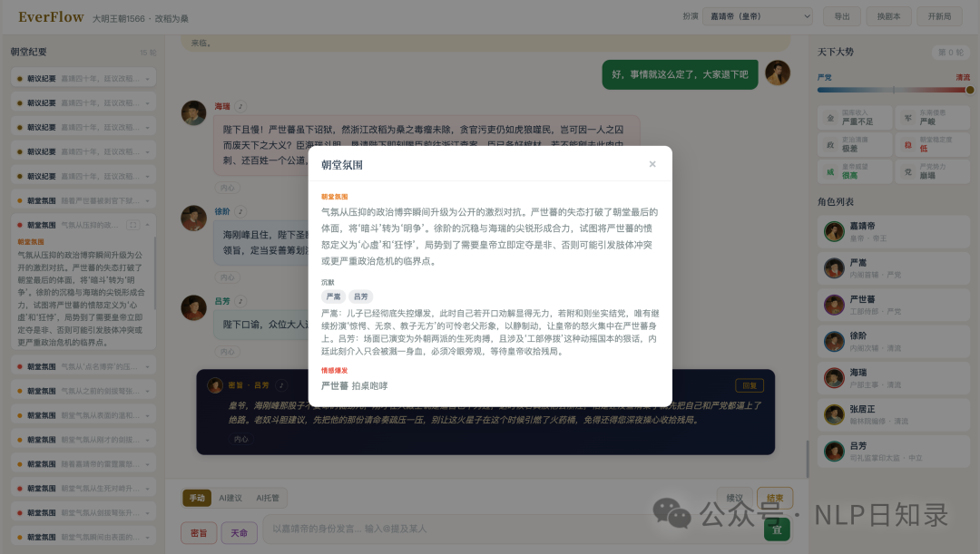Click 嘉靖帝 avatar in the role list
The width and height of the screenshot is (980, 554).
[834, 232]
